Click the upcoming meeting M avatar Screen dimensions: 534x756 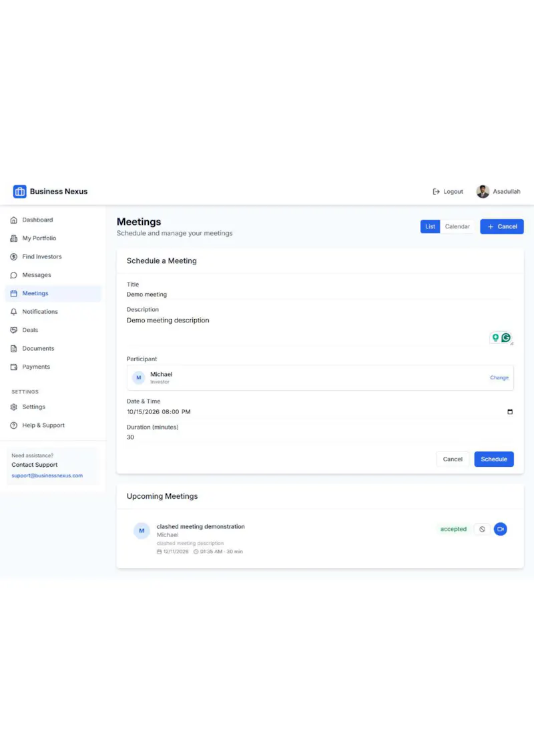[x=142, y=530]
